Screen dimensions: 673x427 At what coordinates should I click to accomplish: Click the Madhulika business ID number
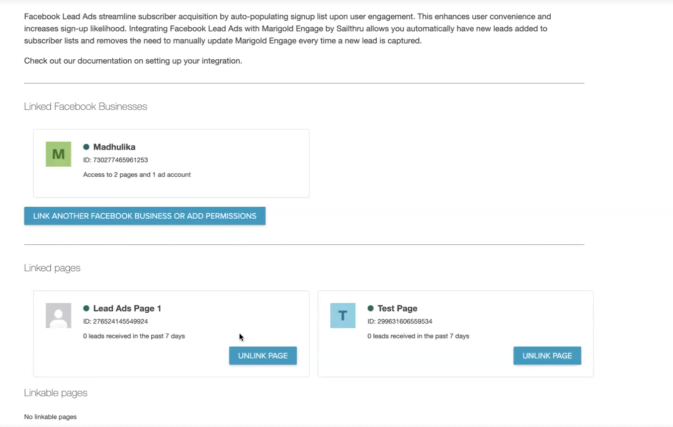point(115,160)
